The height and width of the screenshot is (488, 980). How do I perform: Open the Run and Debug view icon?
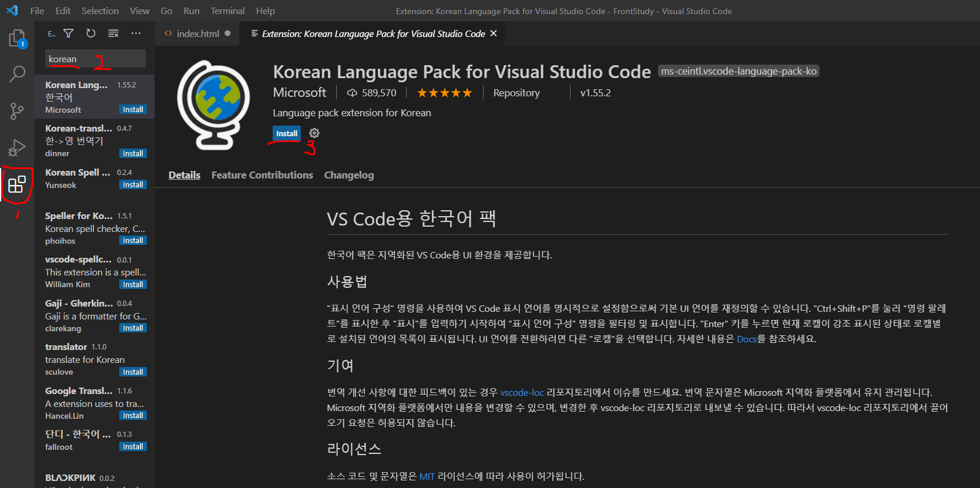[x=17, y=147]
